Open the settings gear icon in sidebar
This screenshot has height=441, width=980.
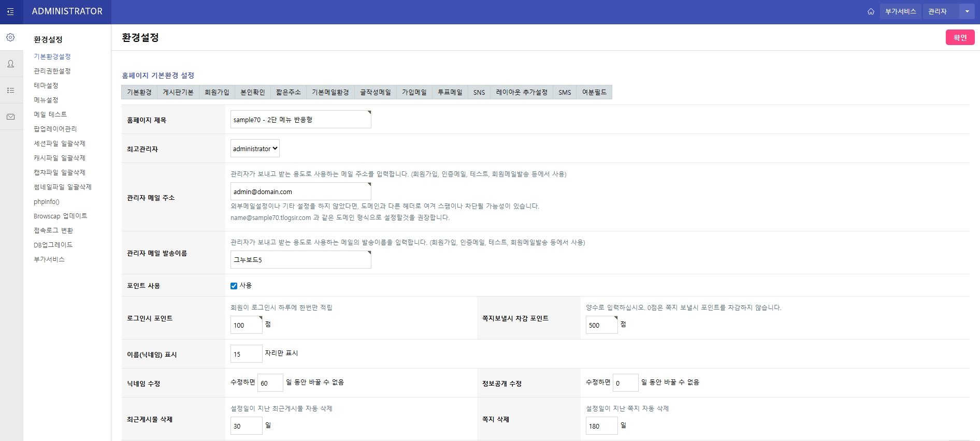(10, 37)
